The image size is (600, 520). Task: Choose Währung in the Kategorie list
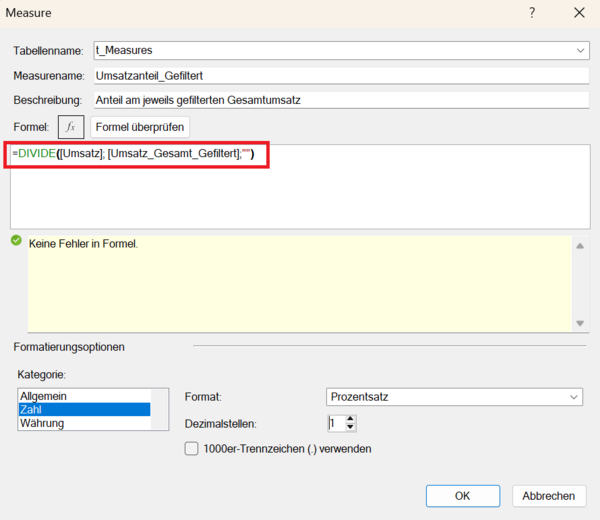coord(83,423)
